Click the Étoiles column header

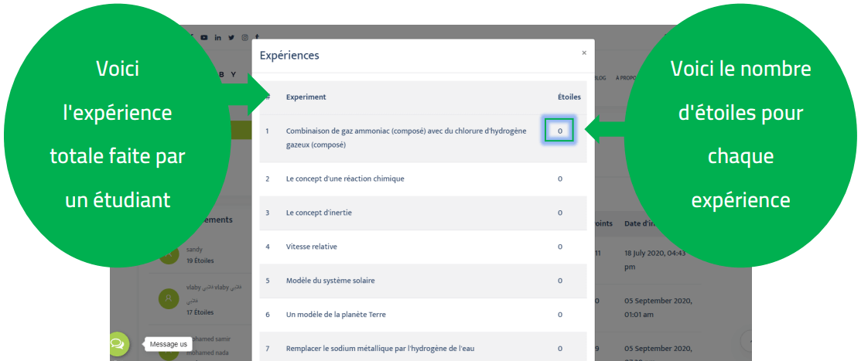point(569,97)
